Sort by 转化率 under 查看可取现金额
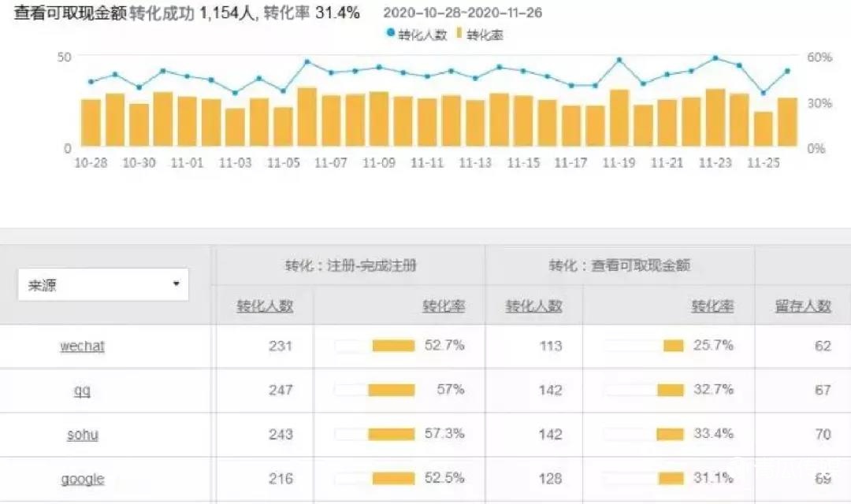The image size is (851, 504). 712,306
